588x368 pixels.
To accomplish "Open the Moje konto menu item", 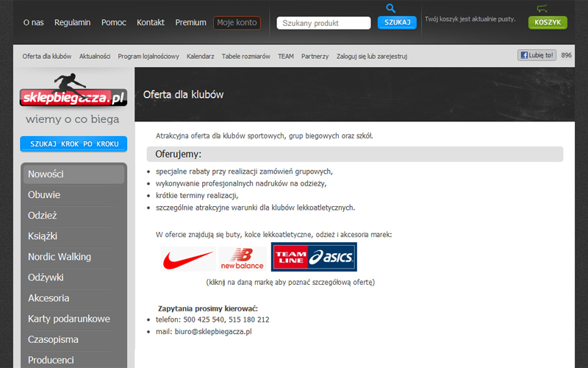I will [237, 23].
